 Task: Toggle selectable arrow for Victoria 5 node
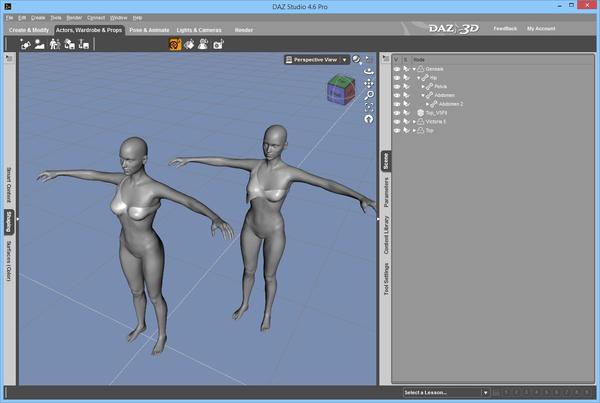406,122
